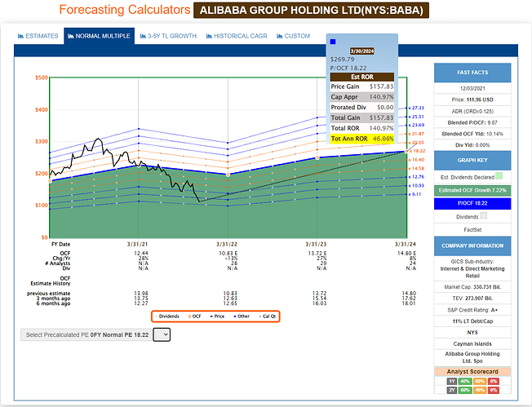The height and width of the screenshot is (407, 532).
Task: Click the yellow Tot Ann ROR row
Action: click(362, 139)
